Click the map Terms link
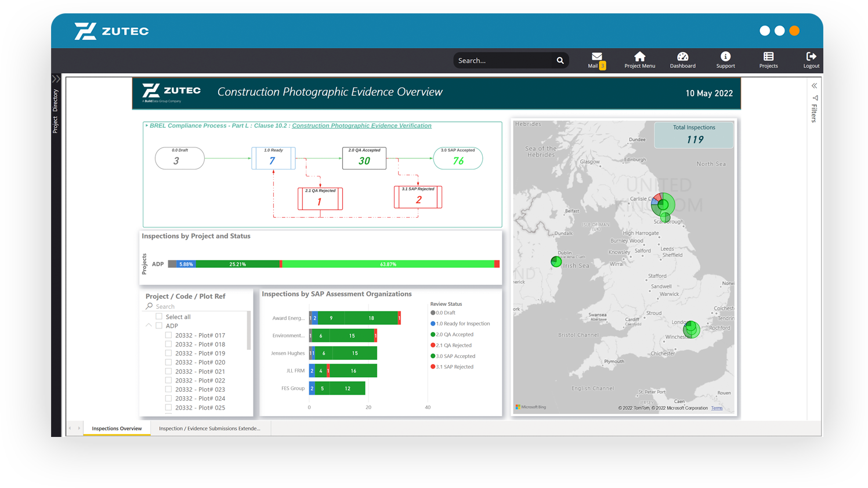 tap(717, 408)
